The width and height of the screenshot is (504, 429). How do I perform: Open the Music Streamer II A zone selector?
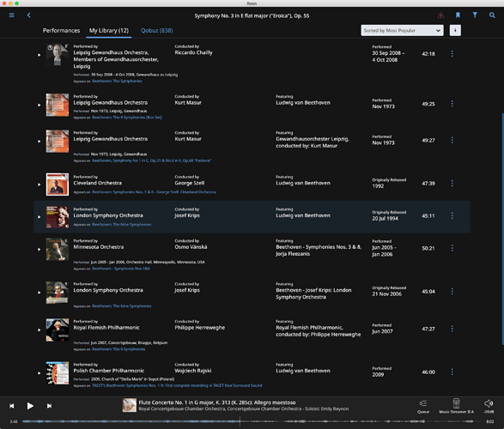(457, 406)
